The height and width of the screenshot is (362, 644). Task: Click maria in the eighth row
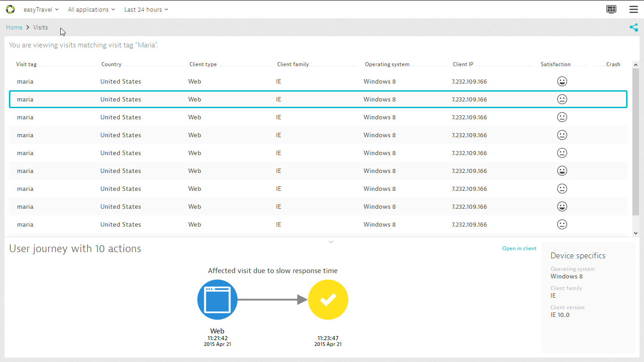point(25,206)
